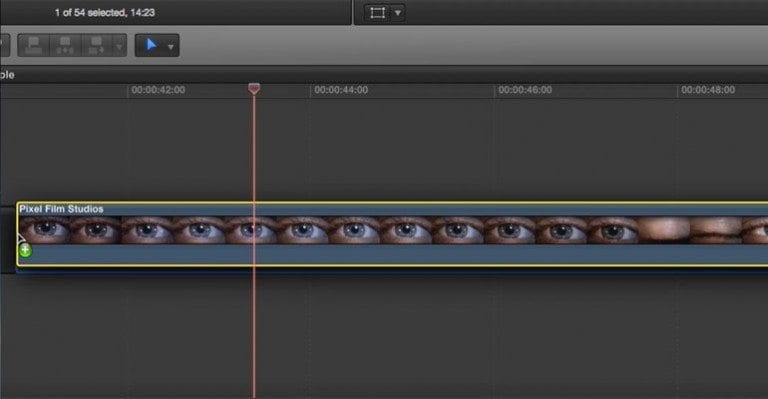Click the closed-eye frame in the filmstrip
The height and width of the screenshot is (399, 768).
716,230
